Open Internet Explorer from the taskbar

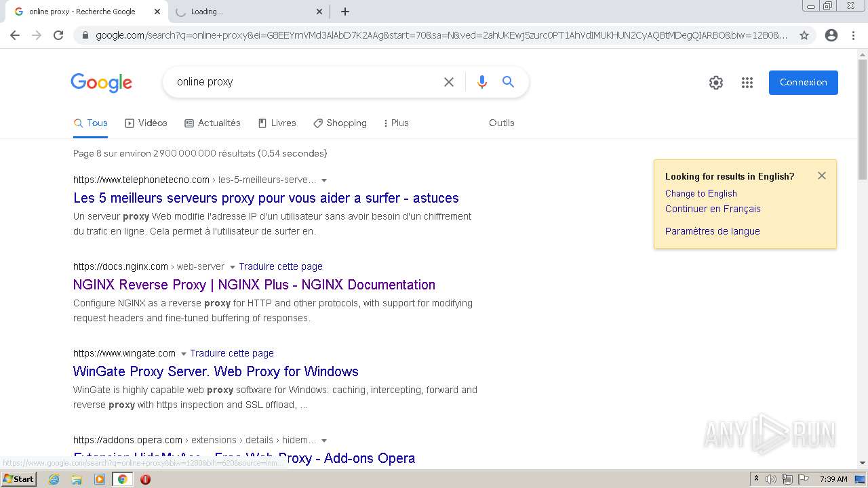pyautogui.click(x=54, y=479)
